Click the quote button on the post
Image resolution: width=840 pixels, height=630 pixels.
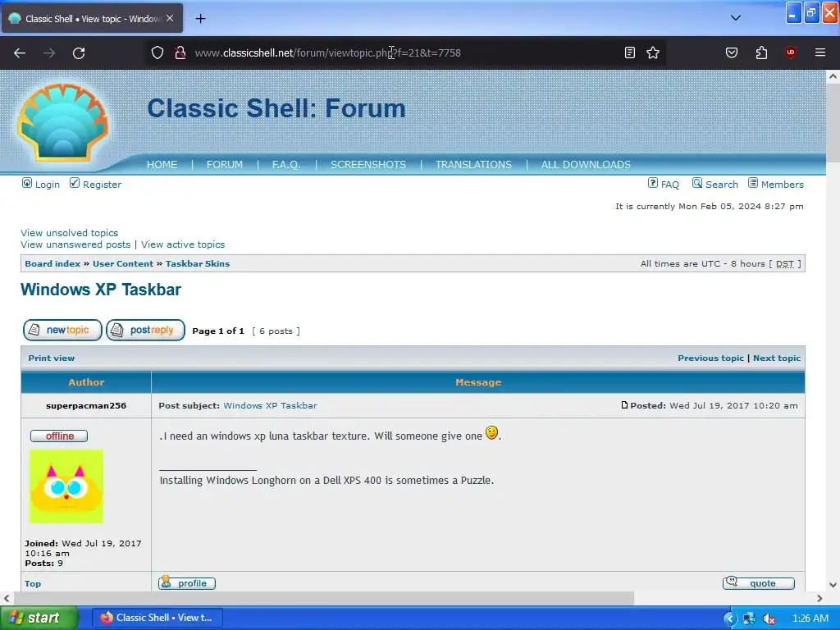pyautogui.click(x=759, y=583)
